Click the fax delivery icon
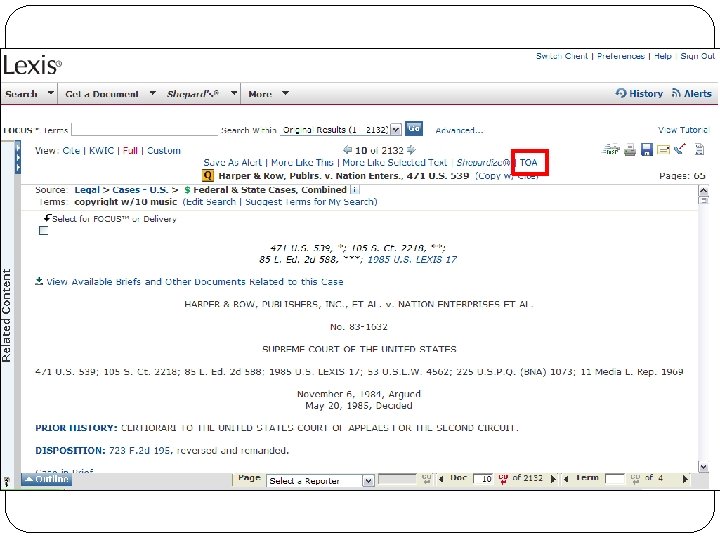This screenshot has height=540, width=720. pyautogui.click(x=681, y=149)
